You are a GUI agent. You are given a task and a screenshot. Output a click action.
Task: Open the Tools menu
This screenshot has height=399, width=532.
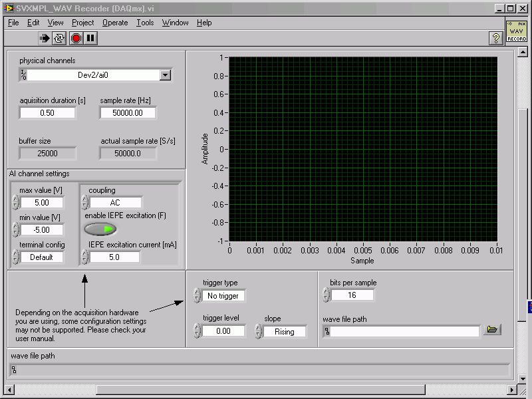145,23
